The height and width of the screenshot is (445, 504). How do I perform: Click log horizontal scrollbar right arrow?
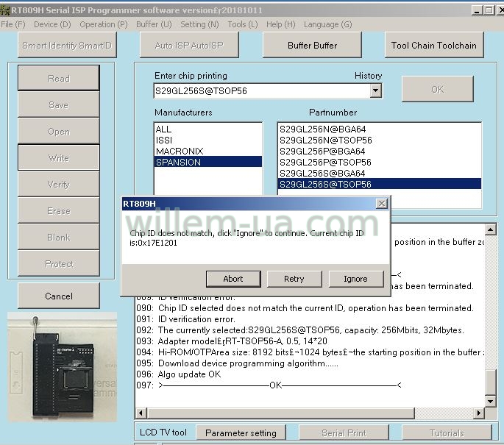(479, 413)
